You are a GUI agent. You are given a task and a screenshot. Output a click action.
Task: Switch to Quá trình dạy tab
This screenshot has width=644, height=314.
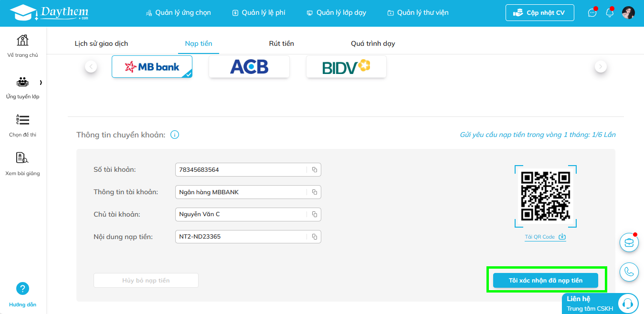tap(373, 43)
